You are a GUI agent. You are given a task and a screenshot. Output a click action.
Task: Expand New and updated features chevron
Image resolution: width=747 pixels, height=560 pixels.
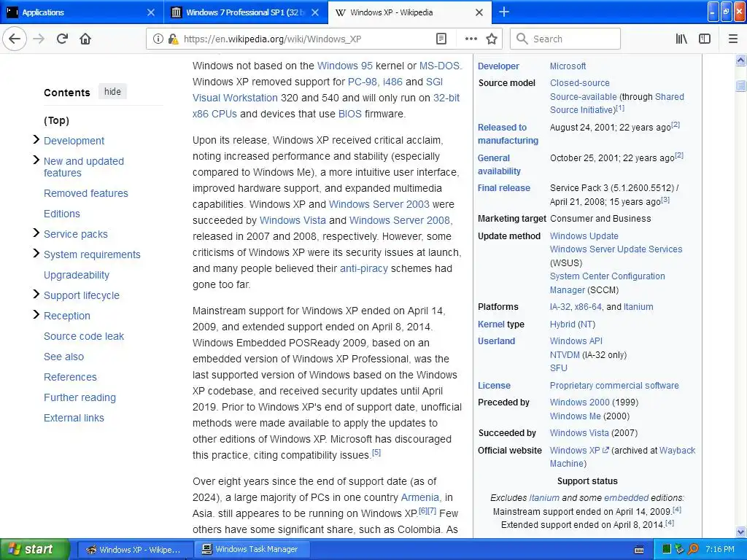(36, 160)
